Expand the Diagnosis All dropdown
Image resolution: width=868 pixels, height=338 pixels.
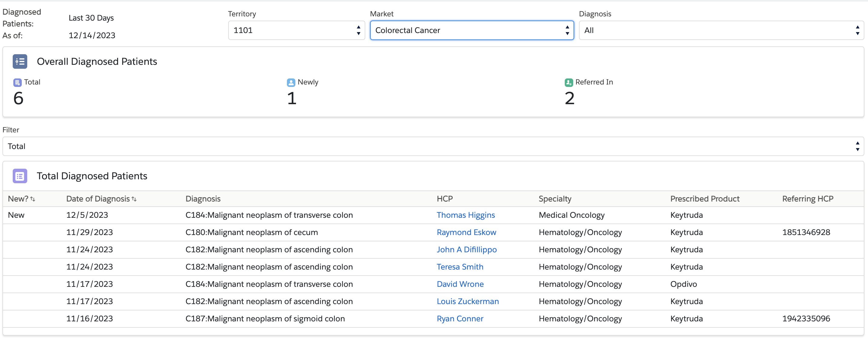point(721,30)
